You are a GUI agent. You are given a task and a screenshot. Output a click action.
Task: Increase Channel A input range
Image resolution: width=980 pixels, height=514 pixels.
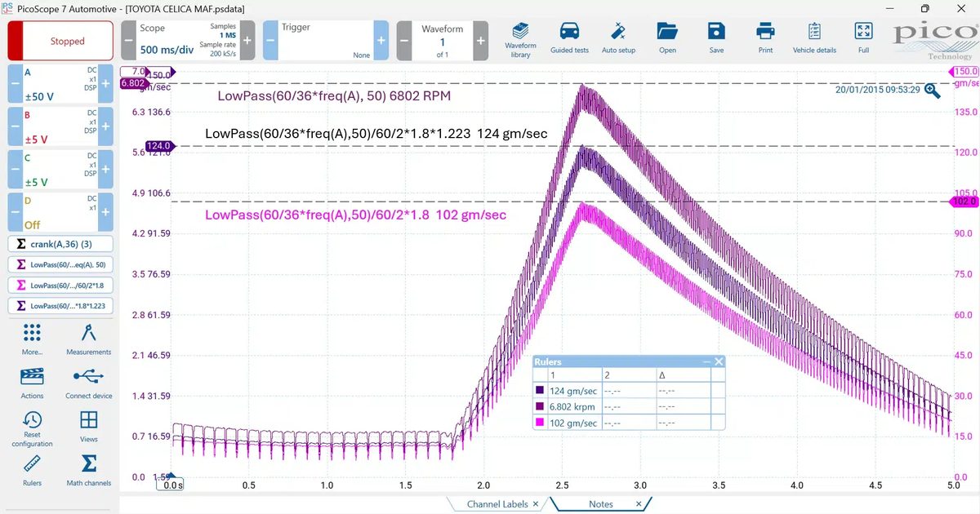pyautogui.click(x=105, y=83)
